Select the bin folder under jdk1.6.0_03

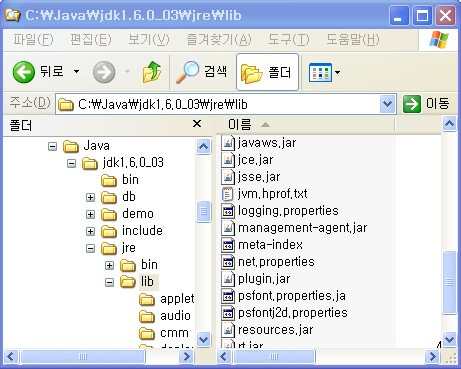(120, 180)
